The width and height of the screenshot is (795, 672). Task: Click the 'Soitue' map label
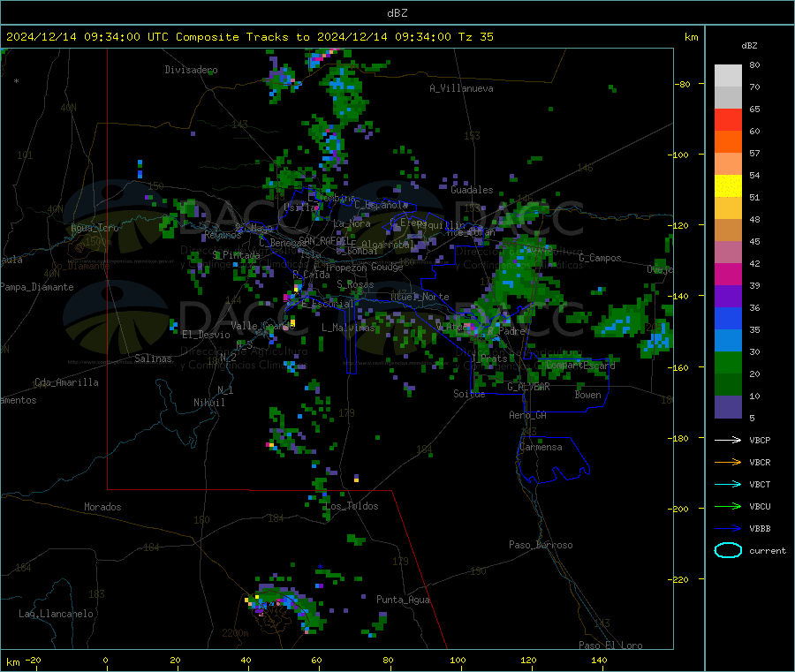click(x=469, y=394)
